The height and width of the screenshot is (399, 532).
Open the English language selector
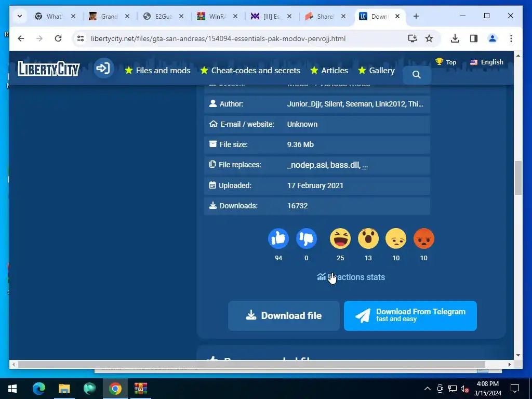pos(486,62)
